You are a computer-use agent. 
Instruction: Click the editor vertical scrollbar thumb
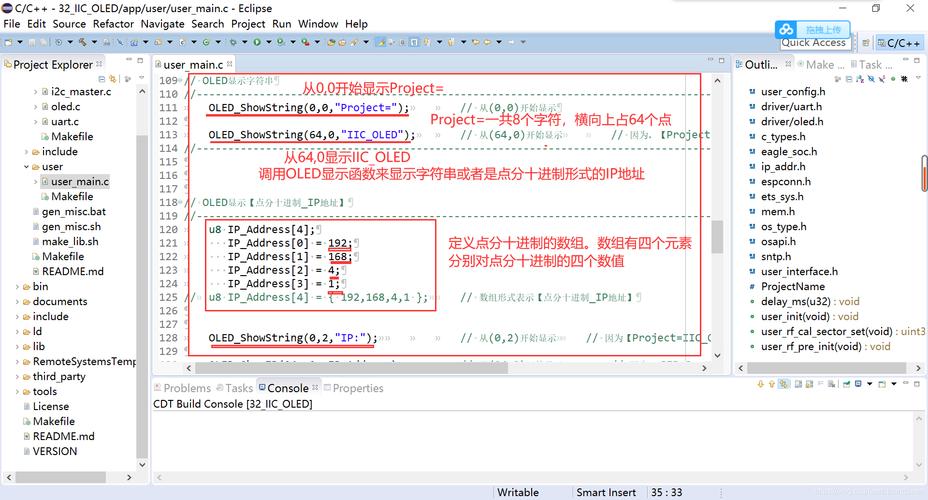tap(717, 237)
